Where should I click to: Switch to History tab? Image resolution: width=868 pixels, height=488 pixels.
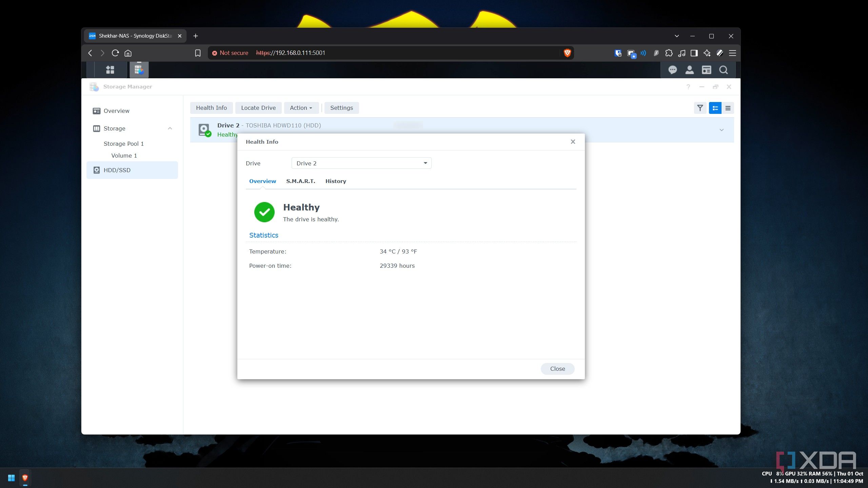coord(336,181)
